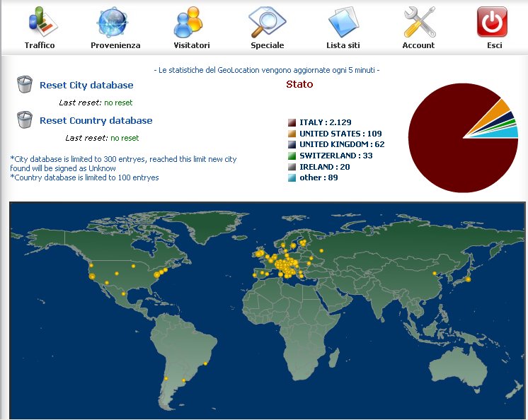The image size is (528, 420).
Task: Open the Speciale magnifier icon
Action: (x=267, y=22)
